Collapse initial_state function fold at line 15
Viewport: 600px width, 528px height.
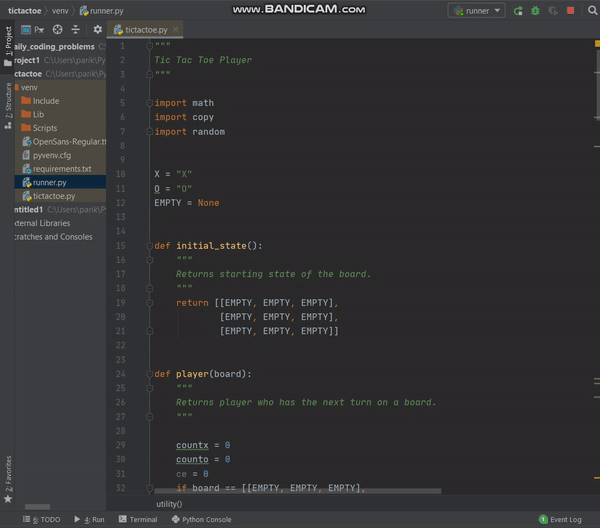point(150,246)
